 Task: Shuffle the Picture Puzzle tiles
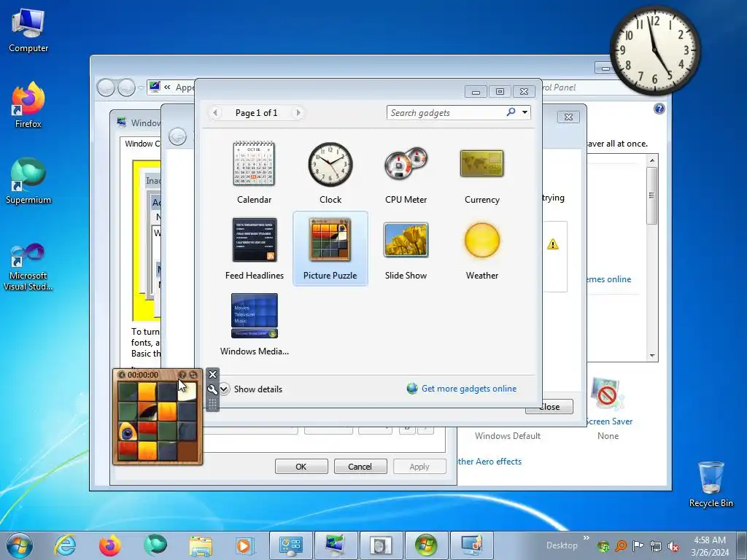coord(193,375)
